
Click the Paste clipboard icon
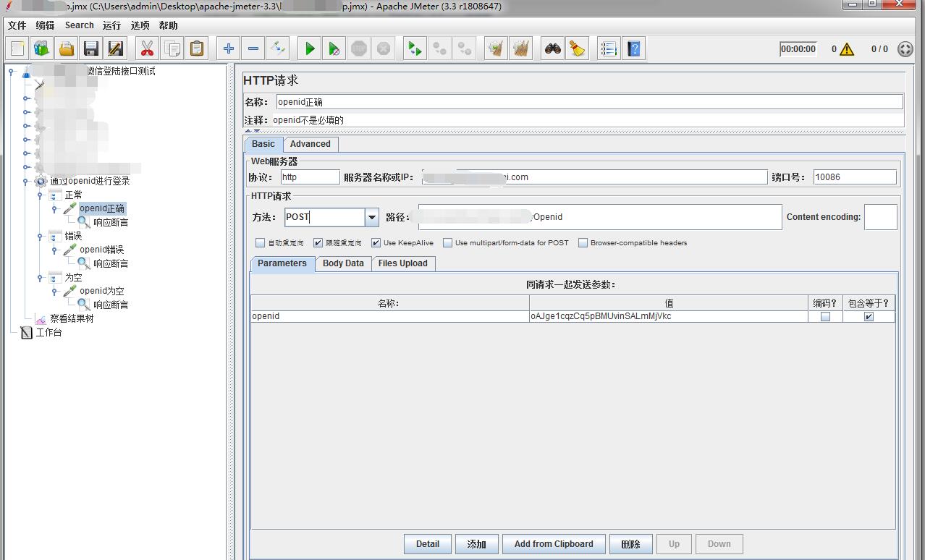tap(197, 48)
